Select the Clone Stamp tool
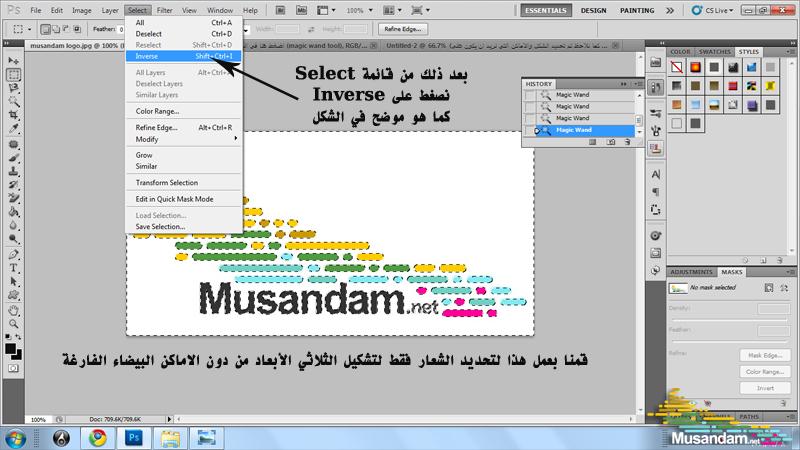800x450 pixels. tap(13, 171)
